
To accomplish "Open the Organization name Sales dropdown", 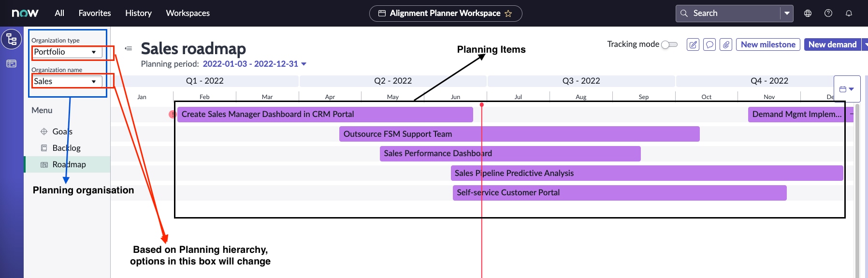I will (67, 82).
